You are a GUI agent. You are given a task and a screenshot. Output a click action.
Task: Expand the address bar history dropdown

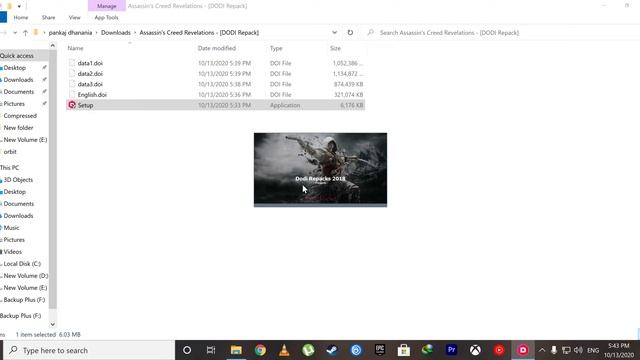334,33
